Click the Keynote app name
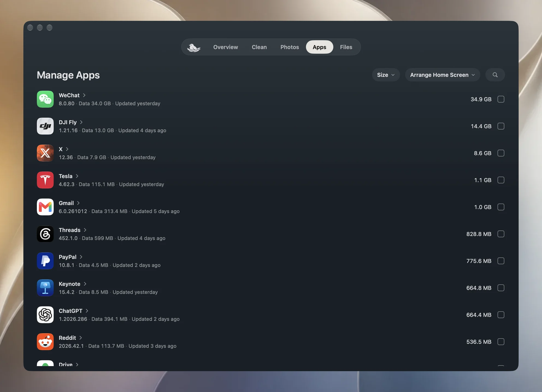 [70, 284]
